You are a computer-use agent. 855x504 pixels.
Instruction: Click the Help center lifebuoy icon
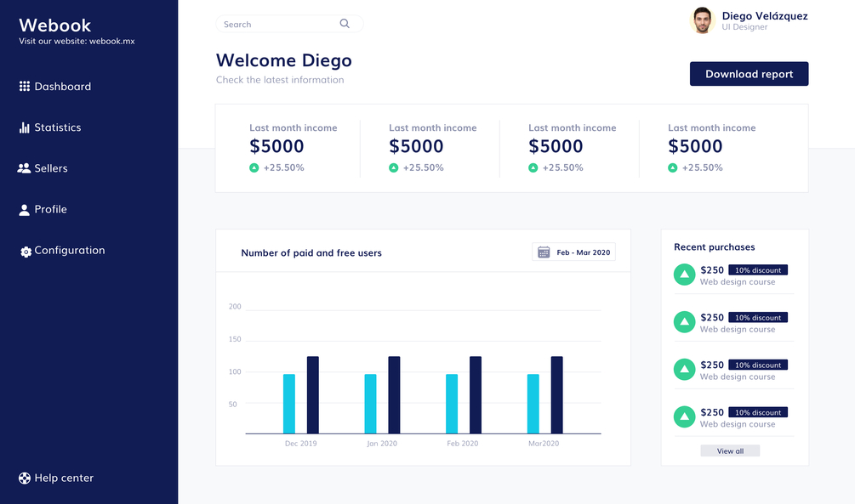tap(25, 479)
